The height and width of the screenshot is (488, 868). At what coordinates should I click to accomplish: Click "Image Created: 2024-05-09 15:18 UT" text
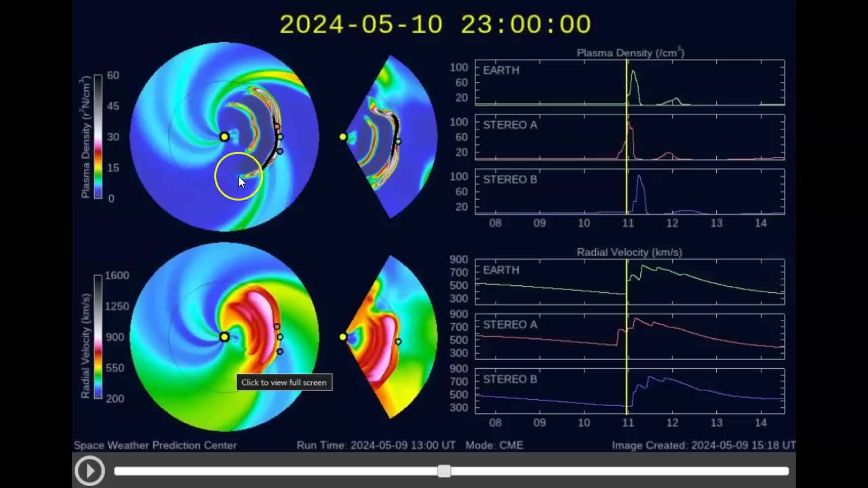click(x=704, y=445)
